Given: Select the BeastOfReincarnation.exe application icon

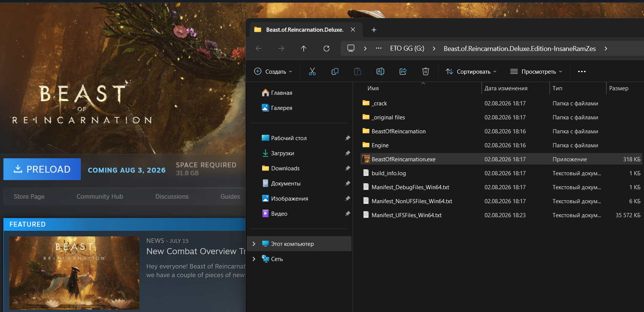Looking at the screenshot, I should (x=366, y=159).
